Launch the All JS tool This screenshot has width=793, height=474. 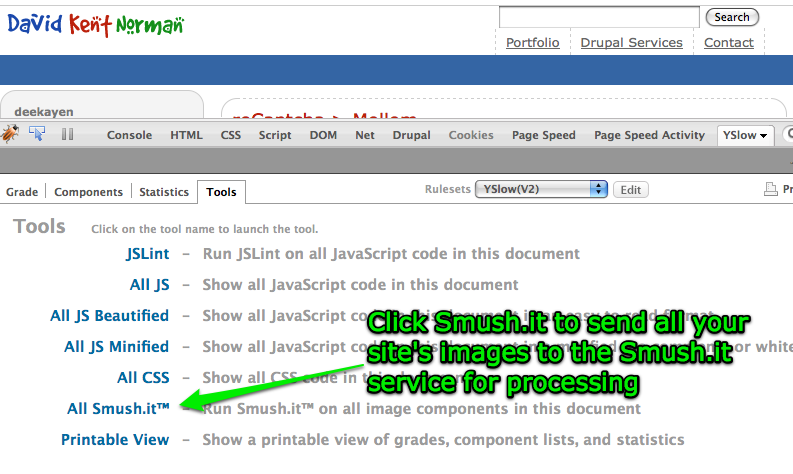150,285
